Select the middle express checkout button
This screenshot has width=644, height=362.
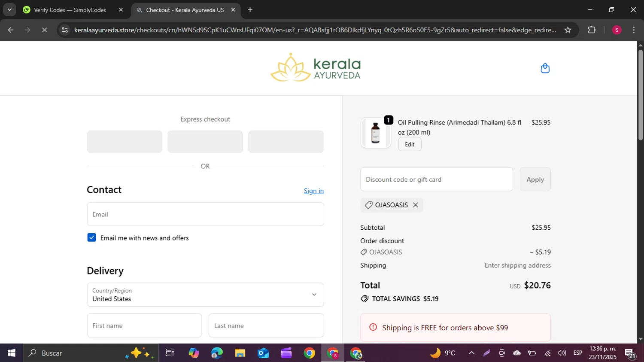[x=205, y=142]
